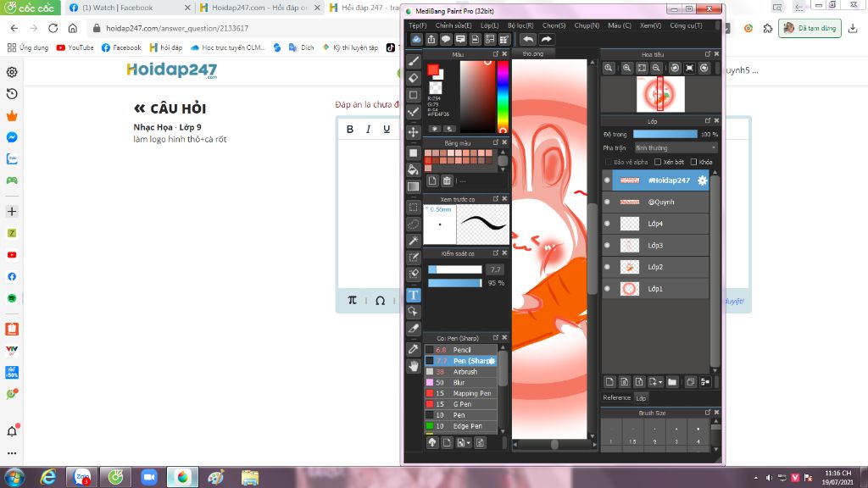Hide the Lớp3 layer
868x488 pixels.
(607, 245)
